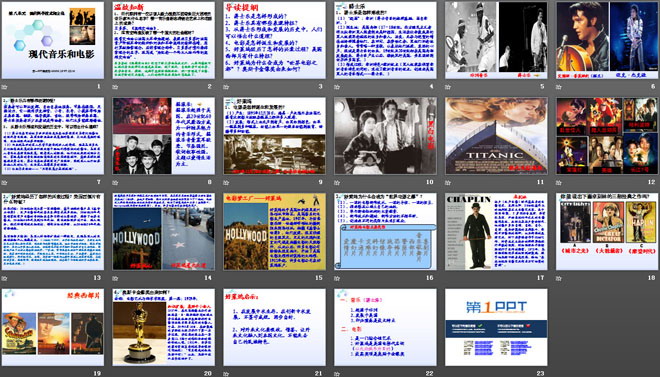The height and width of the screenshot is (377, 660).
Task: Play the animation star under slide 6
Action: tap(559, 87)
